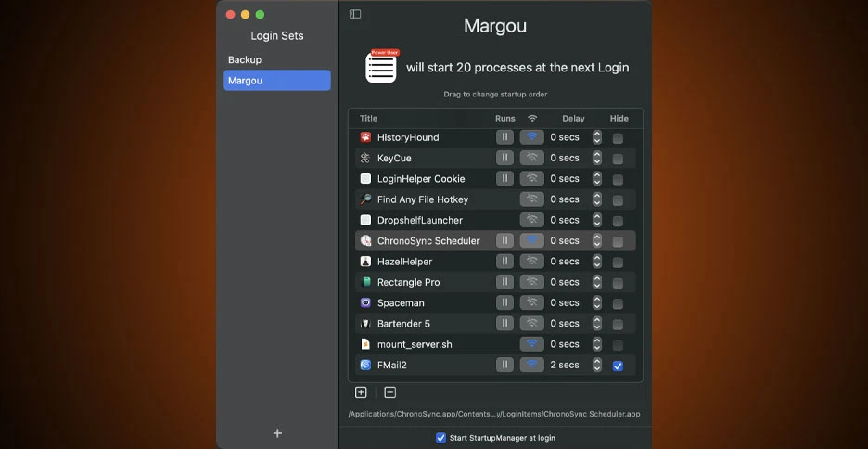Enable Hide checkbox for LoginHelper Cookie
The width and height of the screenshot is (868, 449).
618,179
